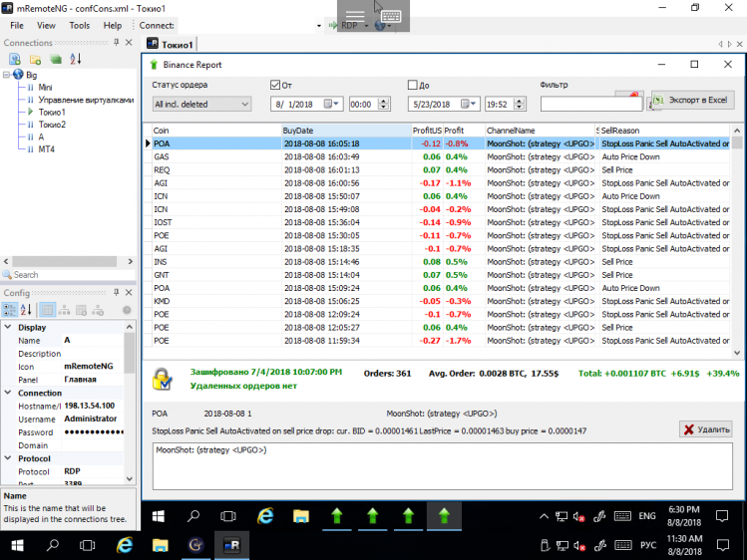Open the File menu
The height and width of the screenshot is (560, 747).
pos(17,26)
